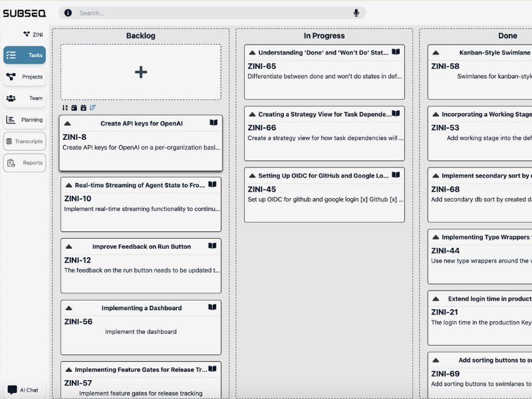The height and width of the screenshot is (399, 532).
Task: Click the triangle icon on ZINI-10 card
Action: 69,186
